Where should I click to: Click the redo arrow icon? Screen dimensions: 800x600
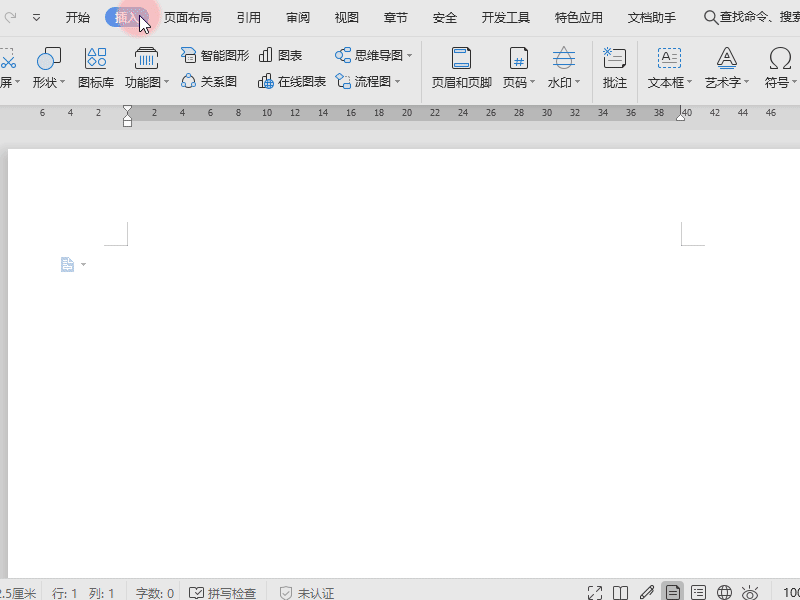(x=10, y=17)
